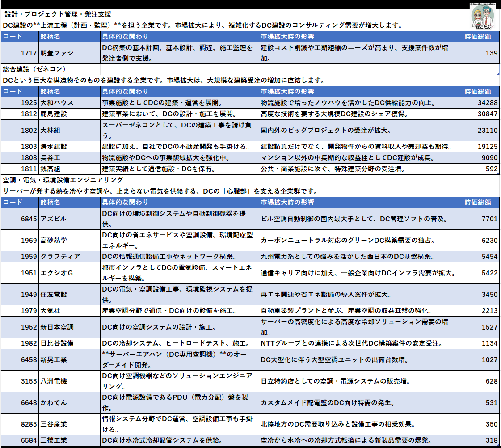The width and height of the screenshot is (501, 448).
Task: Select the cell 日比谷設備
Action: [69, 343]
